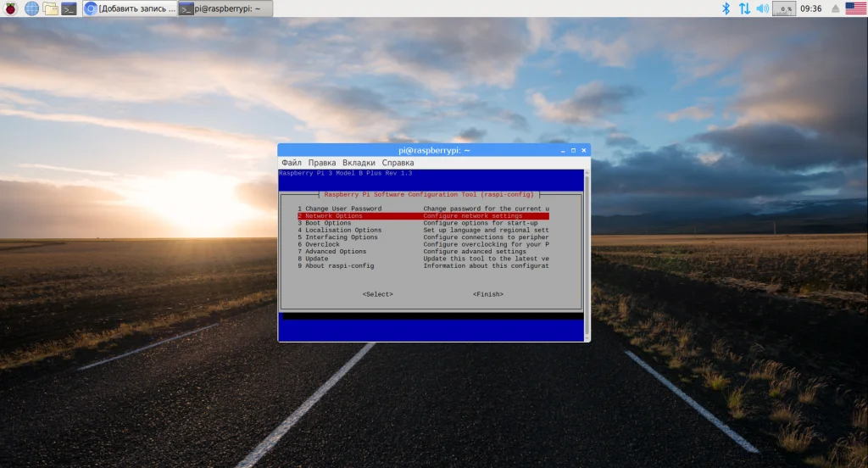Click the 09:36 clock
The image size is (868, 468).
click(x=811, y=8)
